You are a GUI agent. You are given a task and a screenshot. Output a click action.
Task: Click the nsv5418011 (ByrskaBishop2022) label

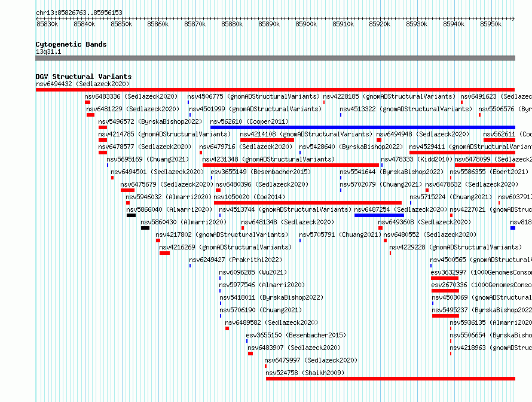click(271, 297)
